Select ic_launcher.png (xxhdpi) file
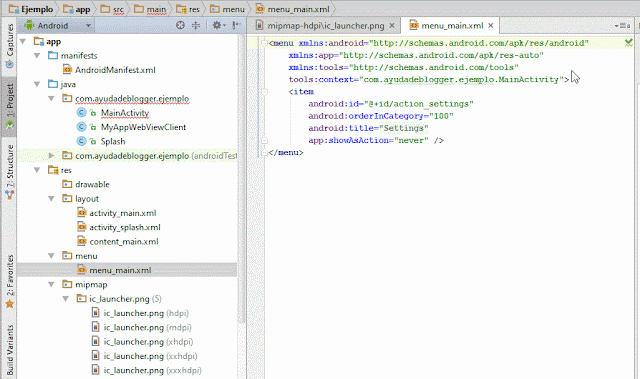This screenshot has height=379, width=640. coord(144,356)
